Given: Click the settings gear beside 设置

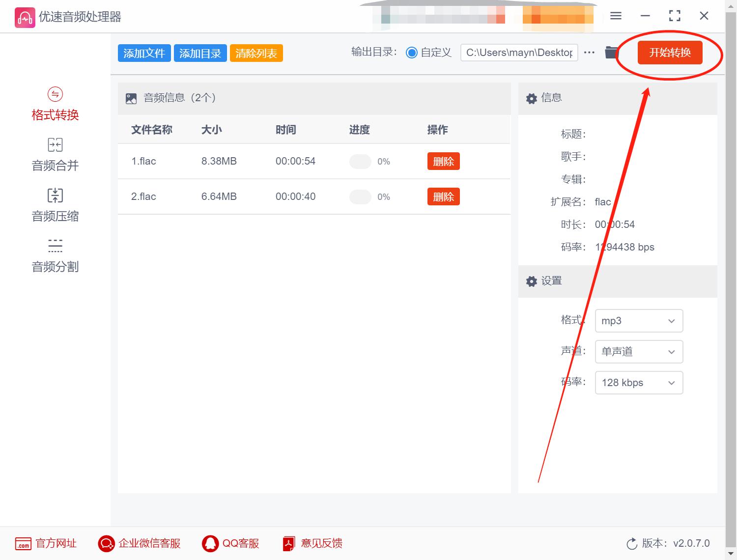Looking at the screenshot, I should coord(531,281).
